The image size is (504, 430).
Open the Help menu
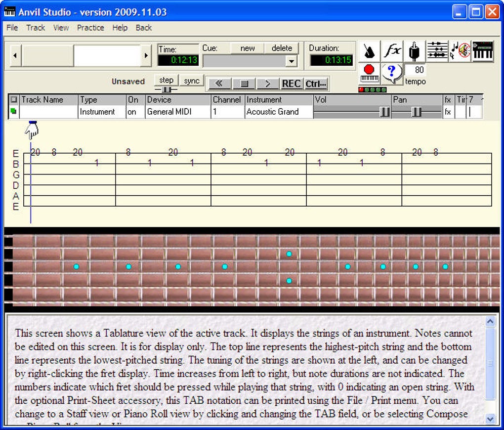[120, 28]
